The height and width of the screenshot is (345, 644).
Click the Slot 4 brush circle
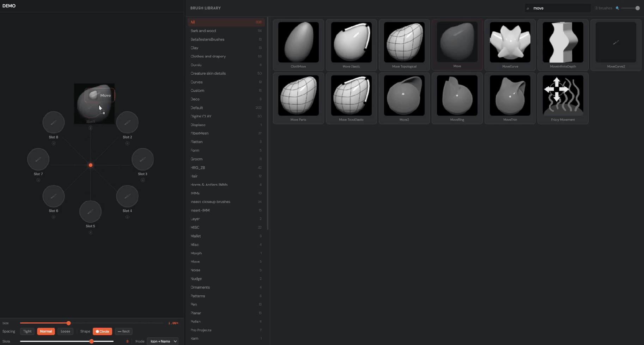click(x=127, y=196)
